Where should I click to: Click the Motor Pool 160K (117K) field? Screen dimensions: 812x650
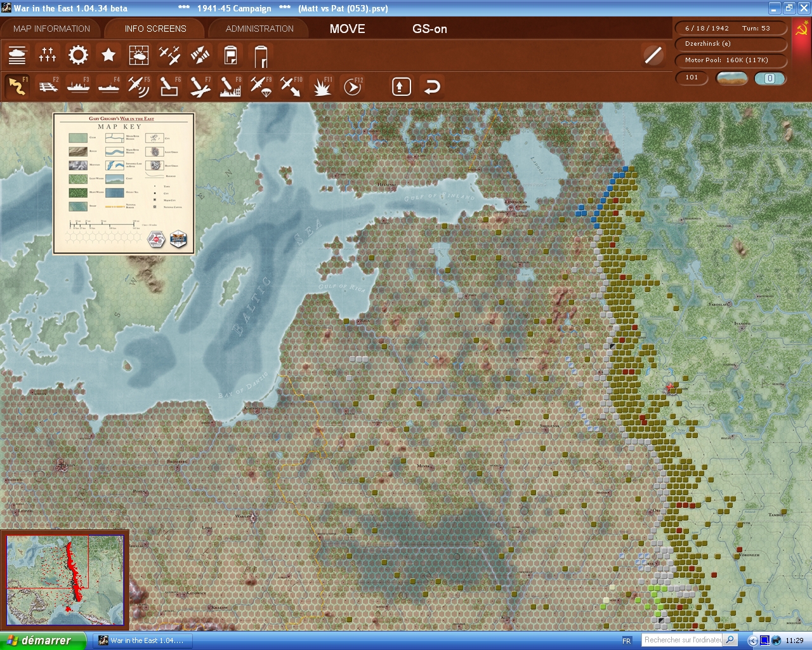tap(731, 60)
